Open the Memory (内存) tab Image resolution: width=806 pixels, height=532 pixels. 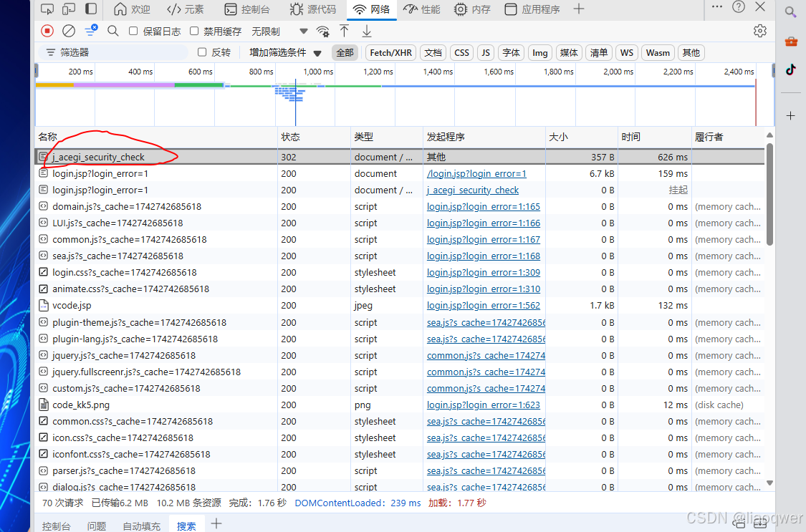472,9
